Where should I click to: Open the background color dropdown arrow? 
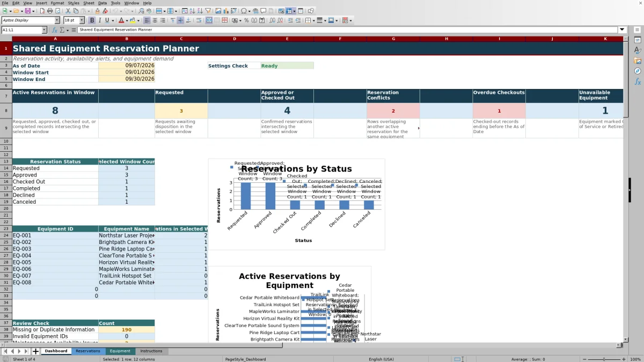click(138, 20)
